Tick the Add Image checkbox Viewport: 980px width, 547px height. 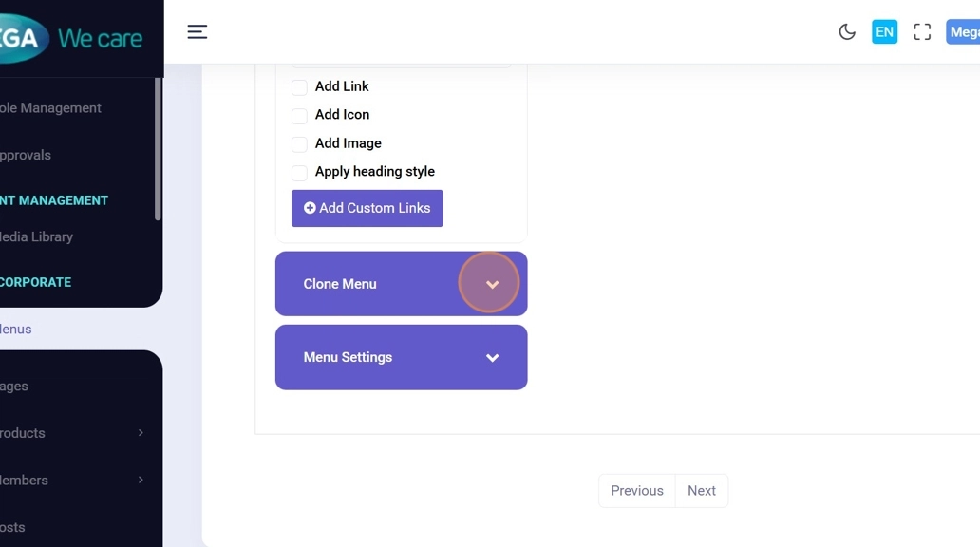pos(299,144)
